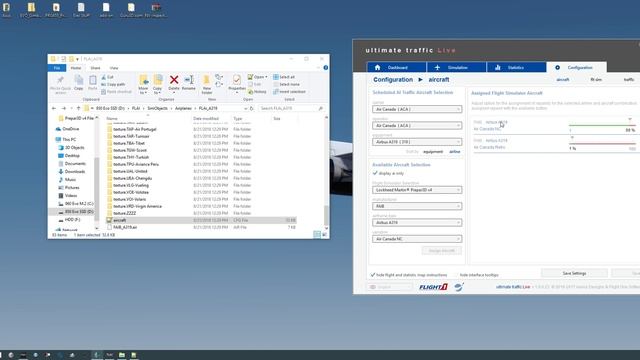Click Invert selection in Explorer ribbon

289,91
